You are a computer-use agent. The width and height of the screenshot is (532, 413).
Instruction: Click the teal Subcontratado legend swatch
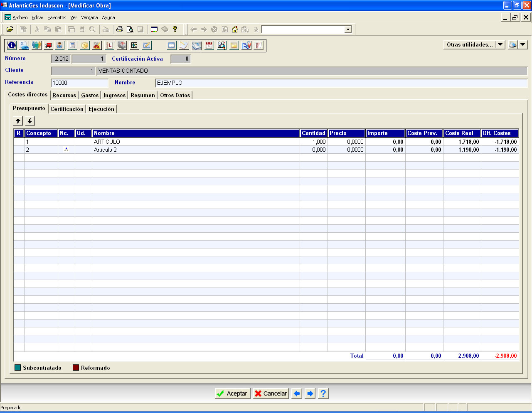(17, 368)
